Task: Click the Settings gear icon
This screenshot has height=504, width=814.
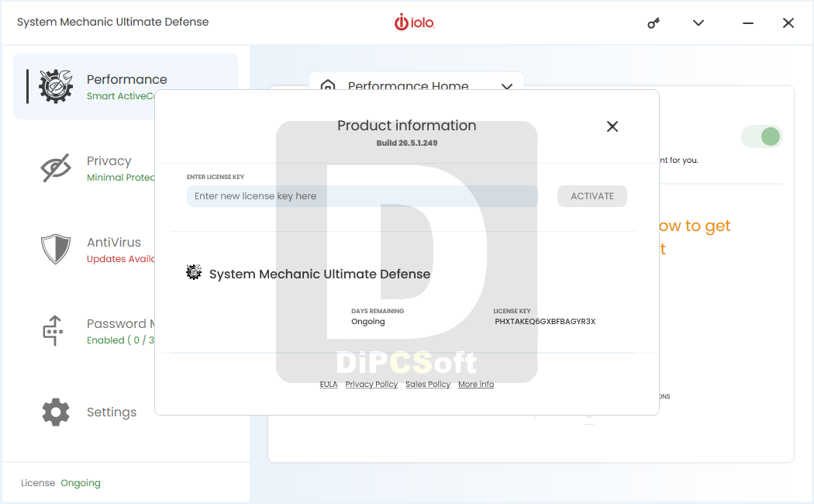Action: click(x=56, y=413)
